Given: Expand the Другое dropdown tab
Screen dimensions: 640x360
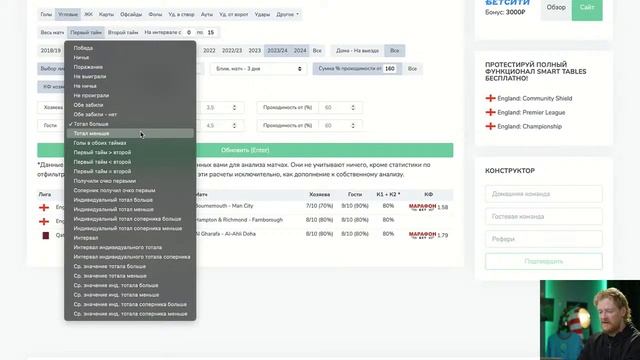Looking at the screenshot, I should (287, 14).
